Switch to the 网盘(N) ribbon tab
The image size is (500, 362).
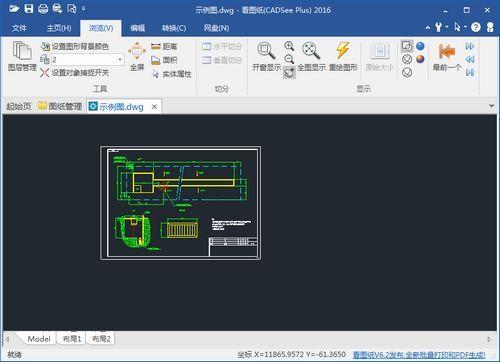(216, 28)
